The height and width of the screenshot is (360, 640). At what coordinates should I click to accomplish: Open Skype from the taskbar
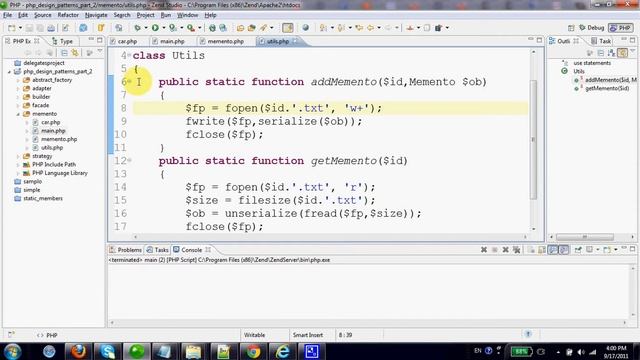[x=107, y=351]
